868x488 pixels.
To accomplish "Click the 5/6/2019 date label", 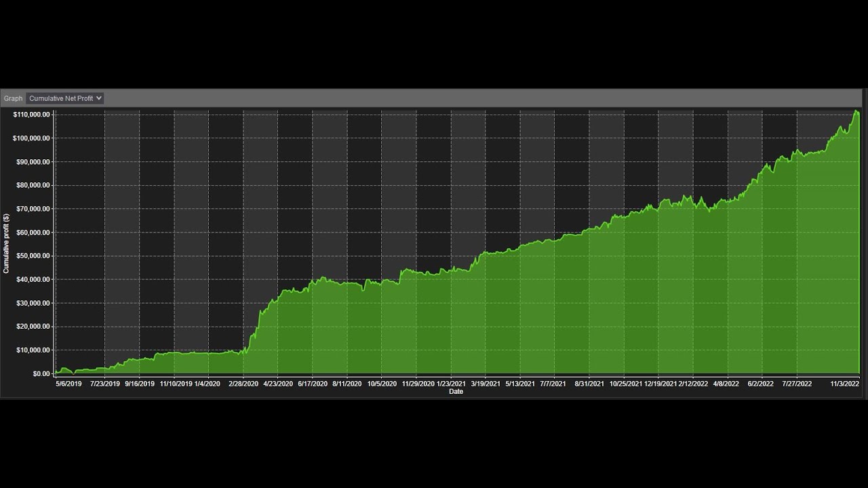I will click(x=68, y=384).
